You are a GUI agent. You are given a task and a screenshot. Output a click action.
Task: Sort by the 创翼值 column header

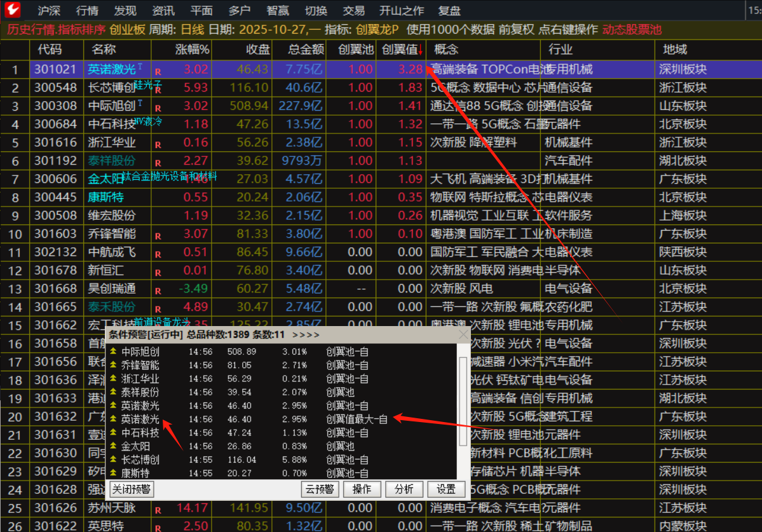(399, 50)
